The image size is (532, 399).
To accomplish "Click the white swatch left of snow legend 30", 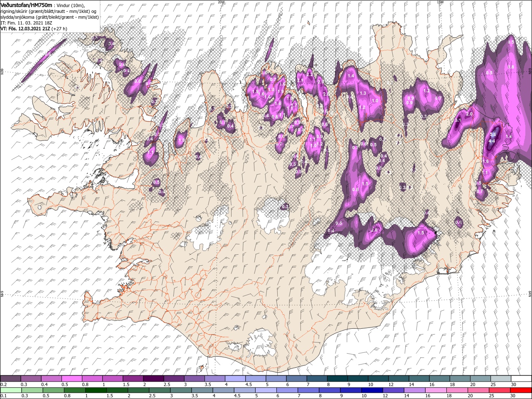I will pyautogui.click(x=522, y=379).
